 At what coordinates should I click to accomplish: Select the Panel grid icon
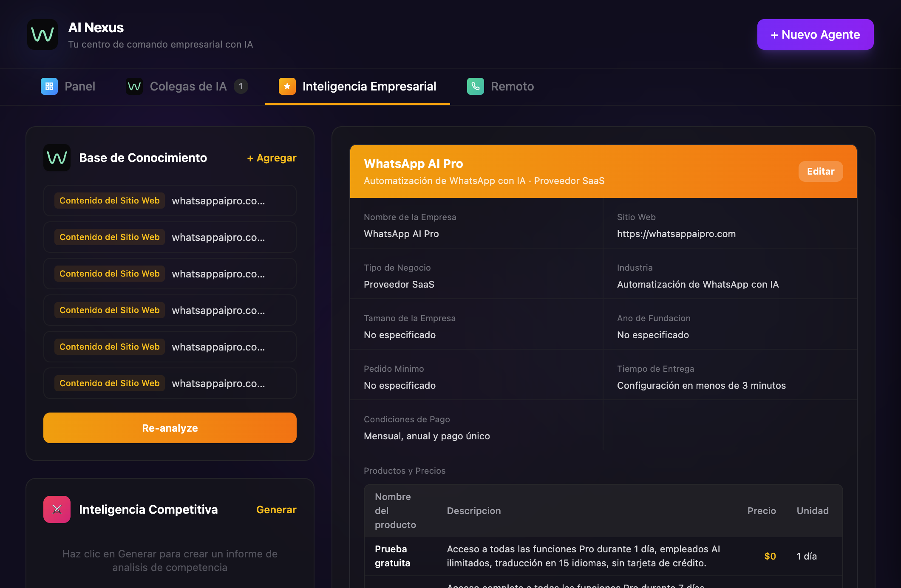[49, 86]
